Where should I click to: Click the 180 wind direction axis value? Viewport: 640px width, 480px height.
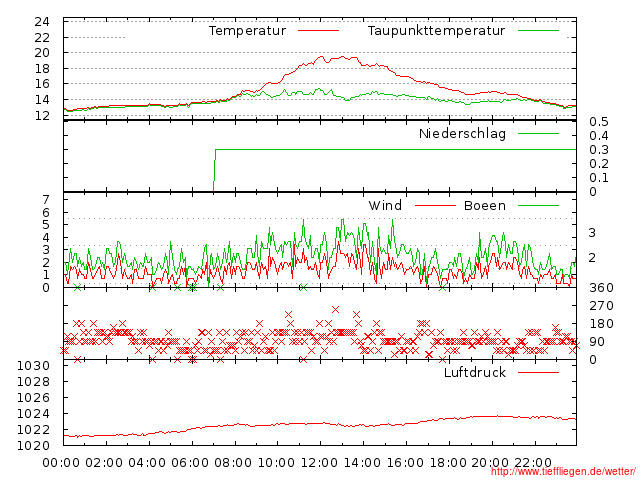[601, 324]
